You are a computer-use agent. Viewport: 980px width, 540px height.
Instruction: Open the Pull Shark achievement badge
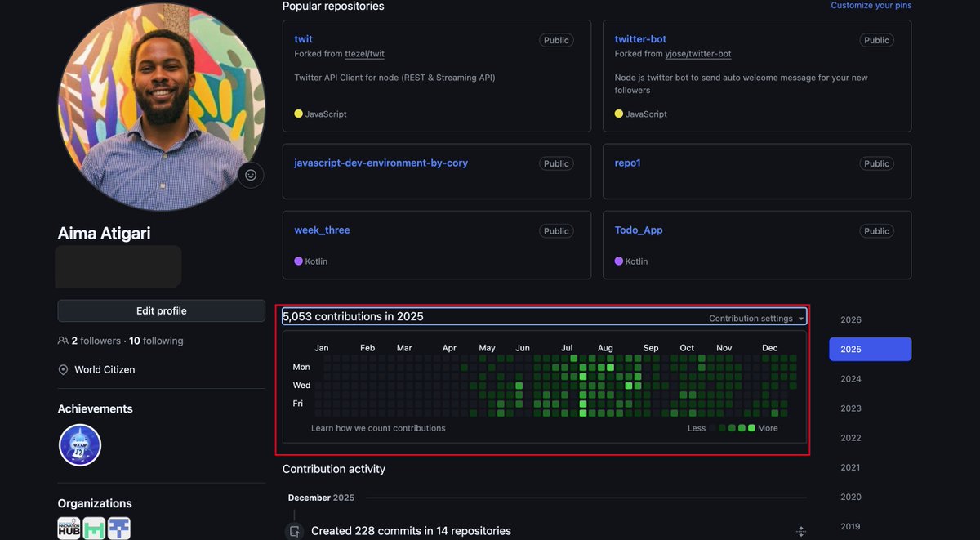80,445
